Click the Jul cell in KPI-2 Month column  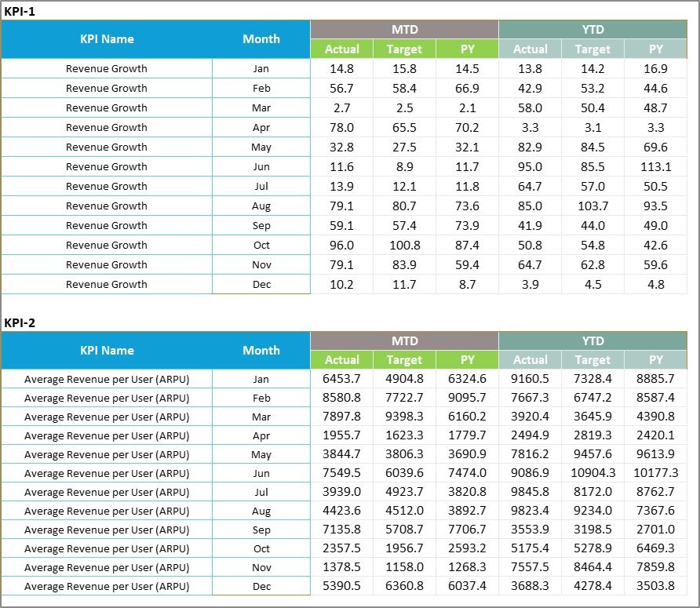[261, 492]
